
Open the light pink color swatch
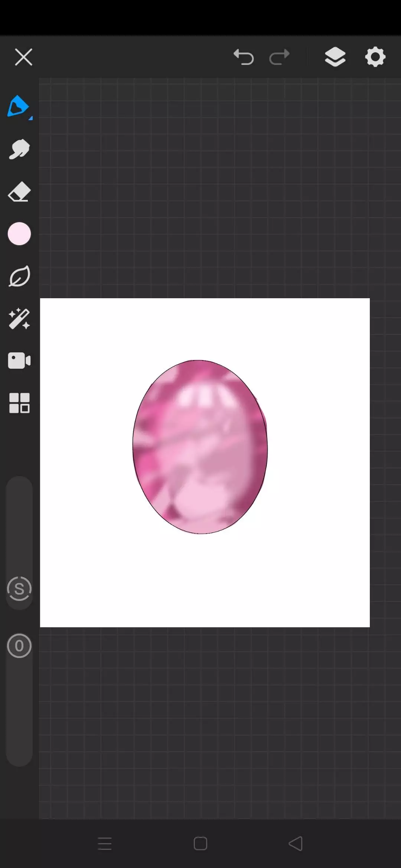coord(19,234)
